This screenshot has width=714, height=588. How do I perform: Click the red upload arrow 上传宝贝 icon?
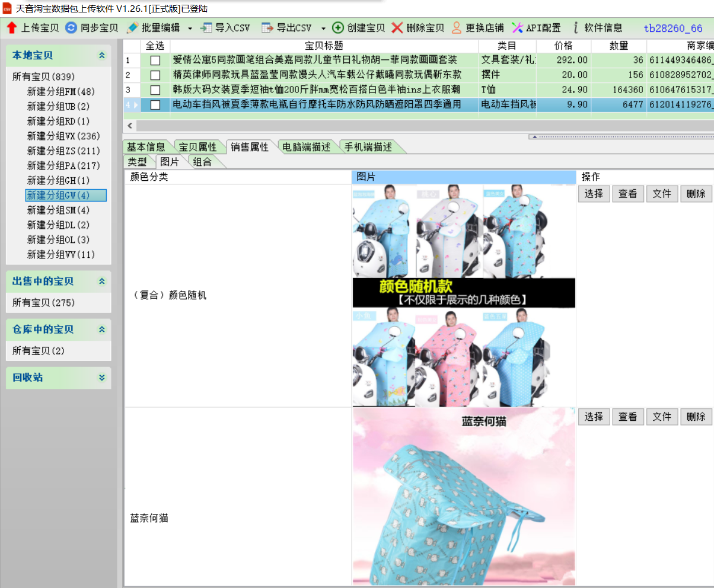tap(12, 28)
